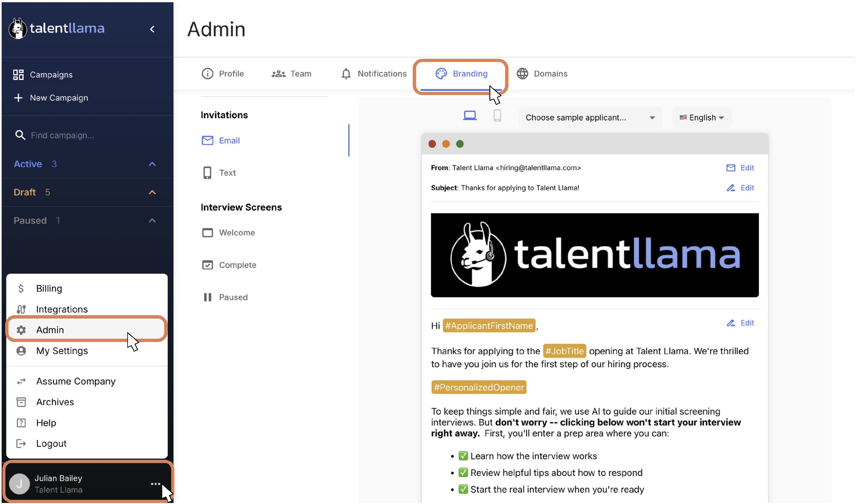Open the English language dropdown
The height and width of the screenshot is (504, 864).
[x=702, y=117]
